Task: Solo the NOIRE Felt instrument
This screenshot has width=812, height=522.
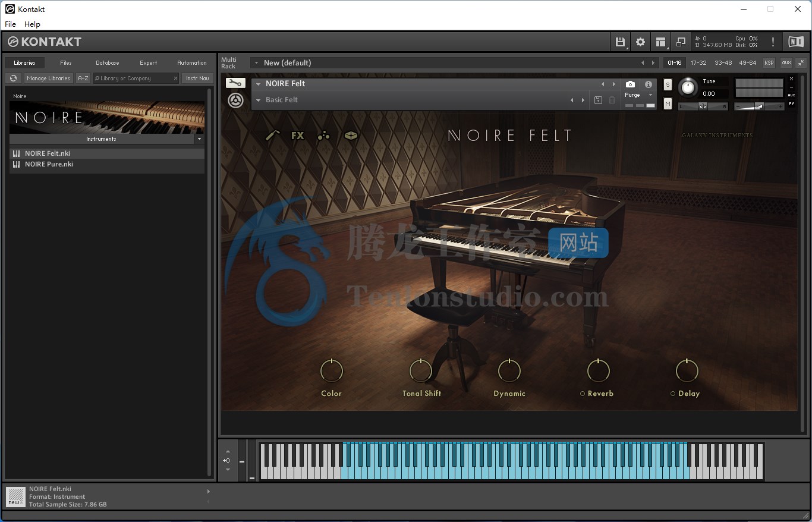Action: pos(668,84)
